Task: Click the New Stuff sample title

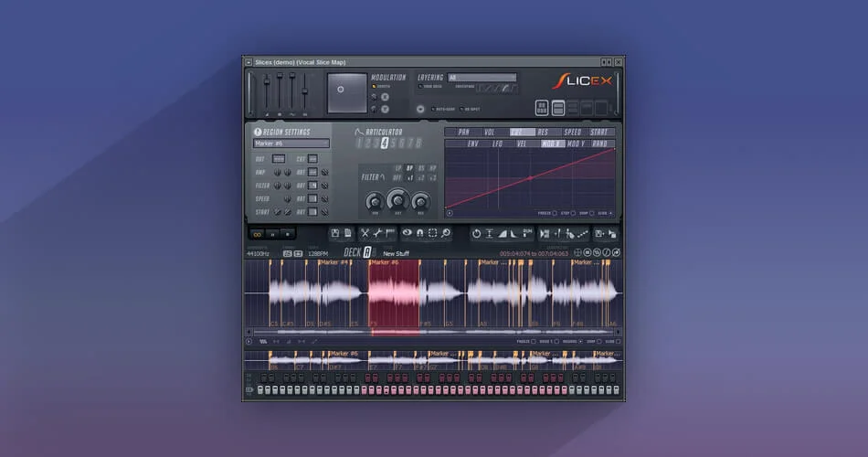Action: 397,254
